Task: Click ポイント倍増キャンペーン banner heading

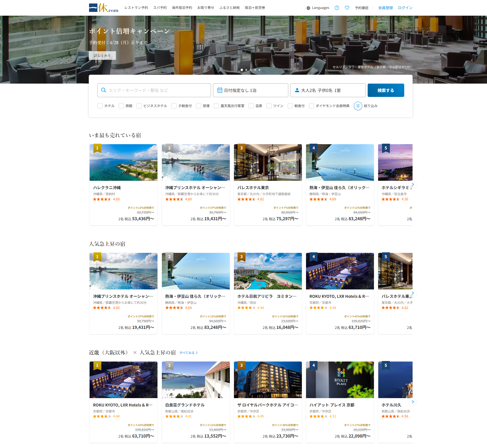Action: click(x=130, y=31)
